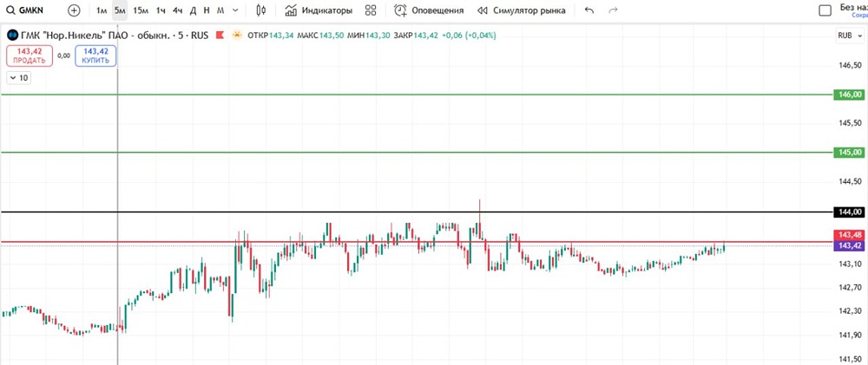Select the green 146,00 price line label
The image size is (868, 365).
848,95
